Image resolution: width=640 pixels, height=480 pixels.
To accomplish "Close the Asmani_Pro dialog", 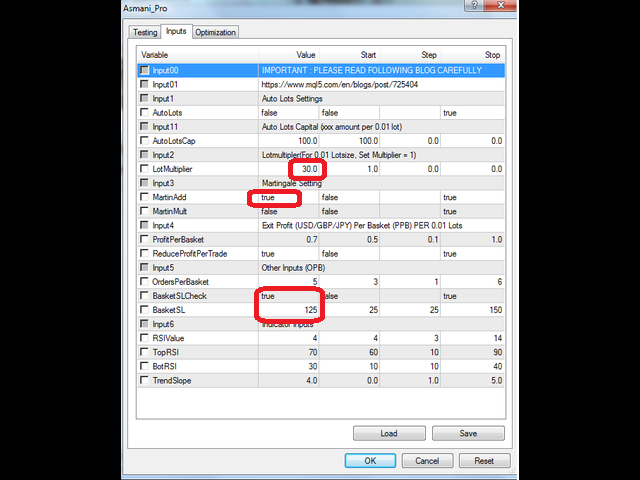I will (x=501, y=5).
